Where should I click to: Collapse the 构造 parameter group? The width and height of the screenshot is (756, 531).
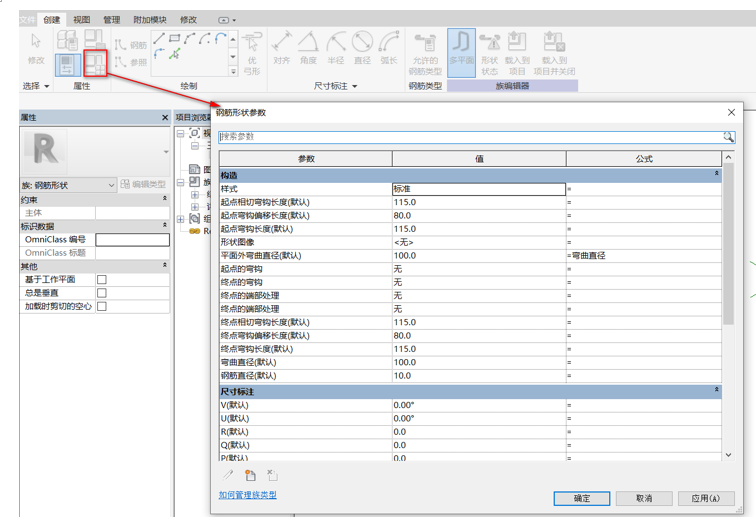click(x=716, y=174)
